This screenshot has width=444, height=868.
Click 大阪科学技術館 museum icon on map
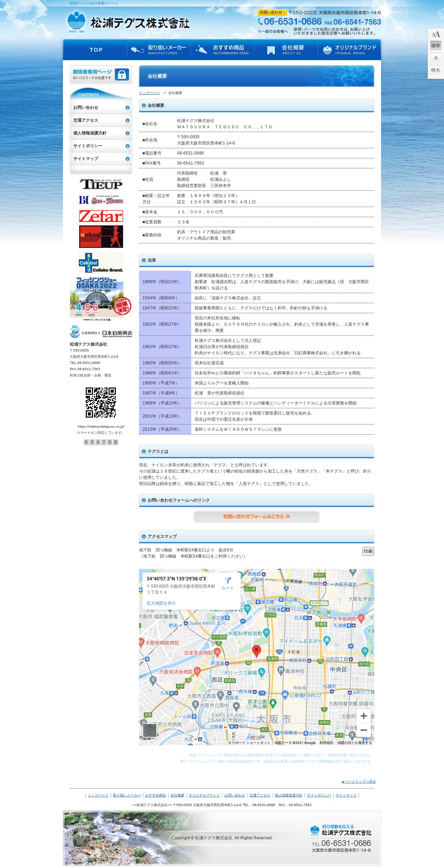click(x=266, y=633)
